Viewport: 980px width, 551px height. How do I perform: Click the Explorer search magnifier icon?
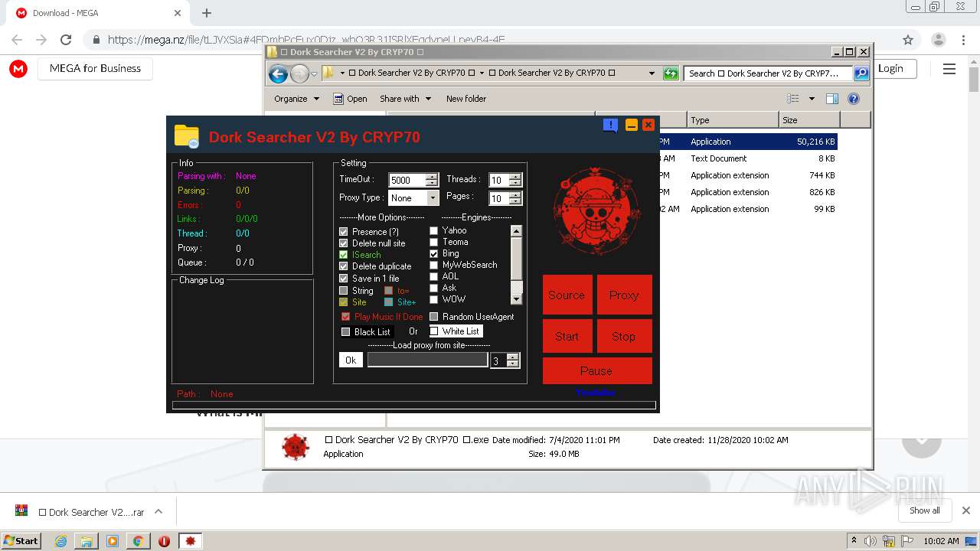click(861, 73)
